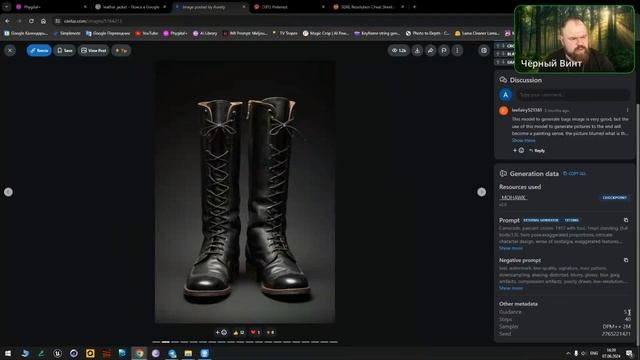Open notification center icon
Viewport: 640px width, 360px height.
pos(629,353)
